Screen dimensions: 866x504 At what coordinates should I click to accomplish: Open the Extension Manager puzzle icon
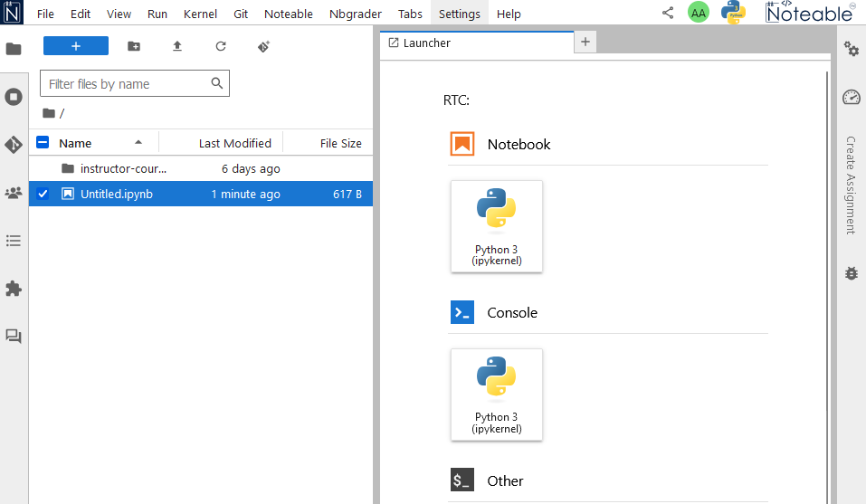pos(14,289)
